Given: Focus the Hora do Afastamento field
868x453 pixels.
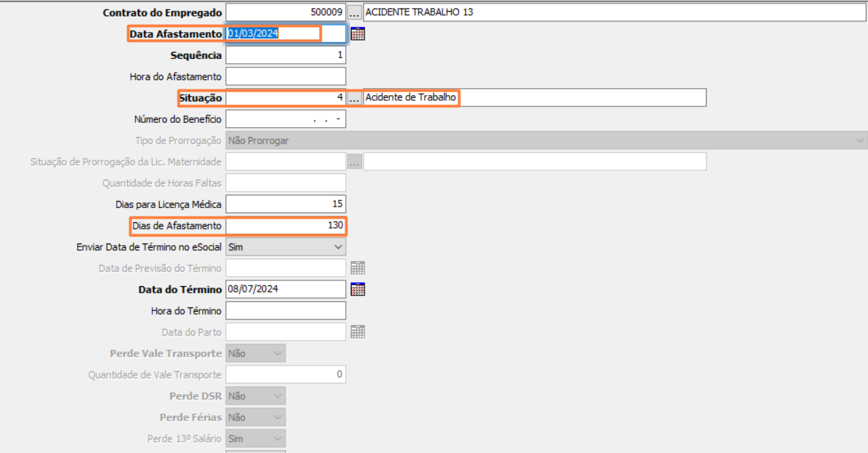Looking at the screenshot, I should (x=286, y=77).
